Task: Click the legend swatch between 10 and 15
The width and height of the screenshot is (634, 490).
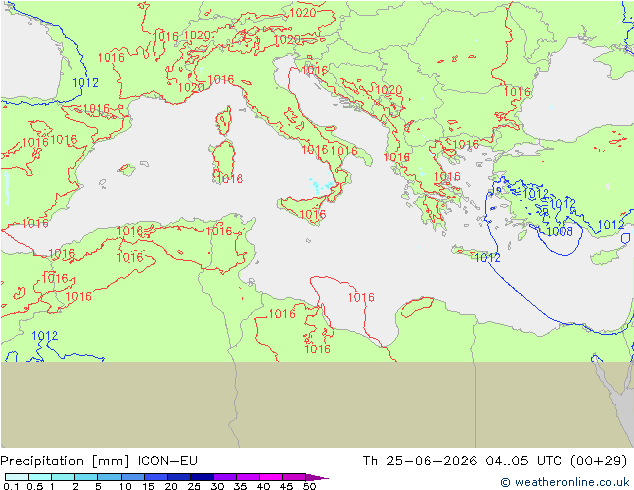Action: (x=132, y=477)
